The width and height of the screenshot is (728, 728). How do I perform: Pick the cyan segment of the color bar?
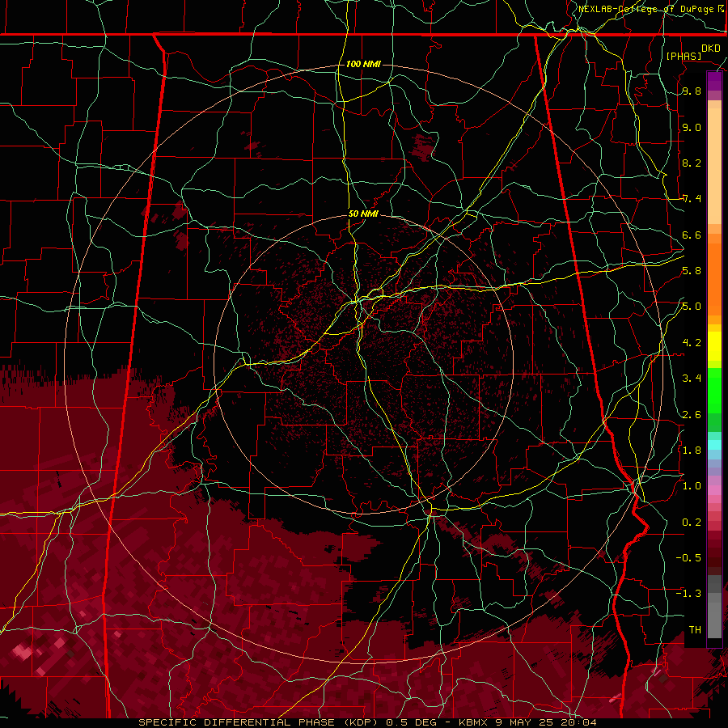click(714, 444)
